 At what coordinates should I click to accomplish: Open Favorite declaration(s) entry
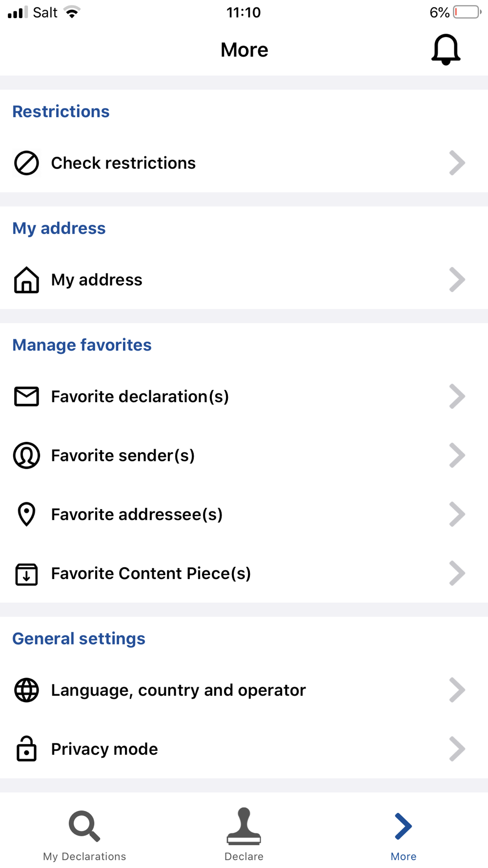pyautogui.click(x=244, y=396)
